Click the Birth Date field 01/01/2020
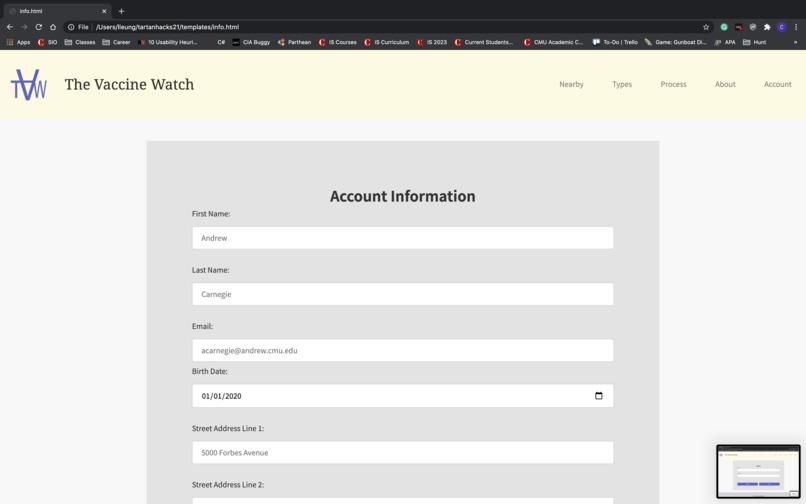Image resolution: width=806 pixels, height=504 pixels. [x=402, y=396]
